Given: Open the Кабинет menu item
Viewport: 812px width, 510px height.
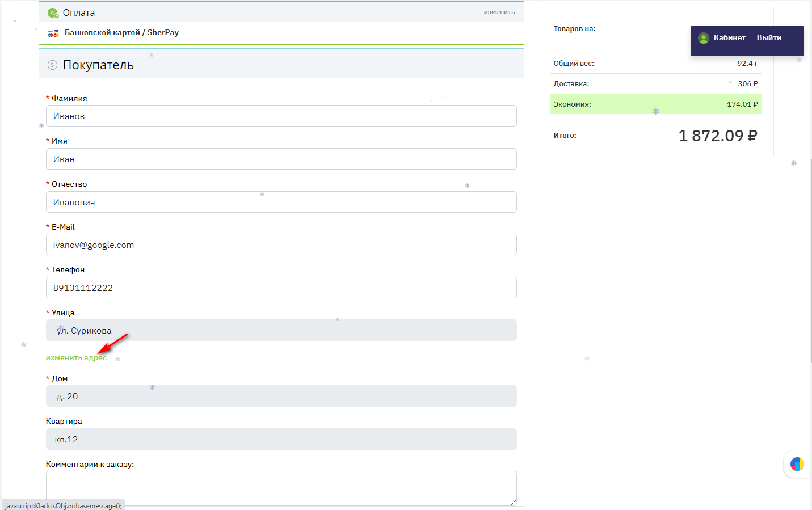Looking at the screenshot, I should (x=729, y=38).
